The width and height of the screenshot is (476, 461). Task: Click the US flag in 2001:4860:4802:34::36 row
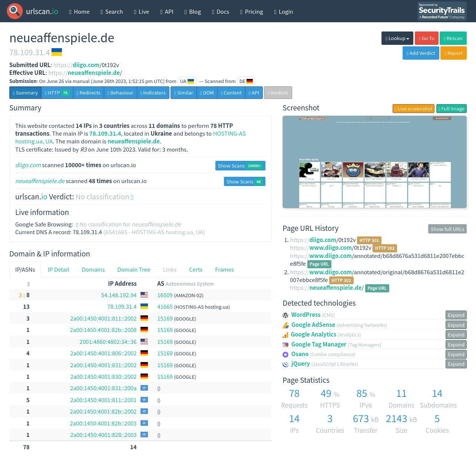(144, 342)
